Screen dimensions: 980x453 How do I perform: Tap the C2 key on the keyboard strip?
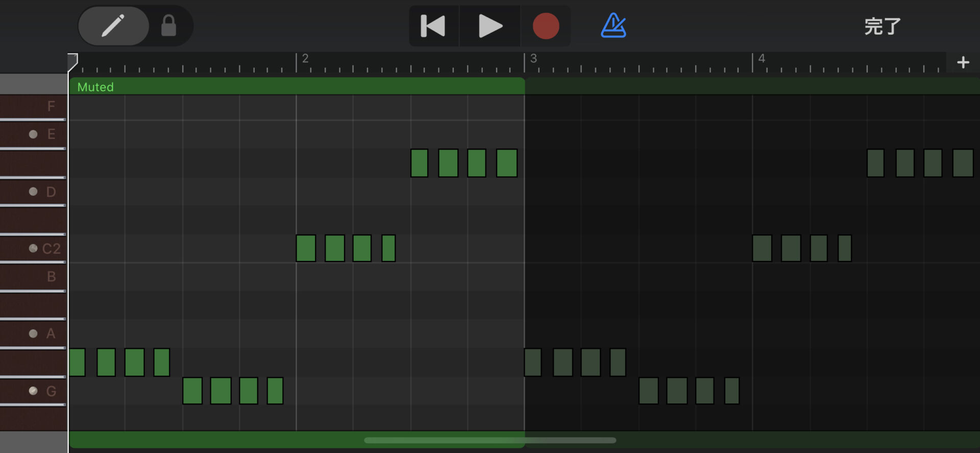coord(34,248)
